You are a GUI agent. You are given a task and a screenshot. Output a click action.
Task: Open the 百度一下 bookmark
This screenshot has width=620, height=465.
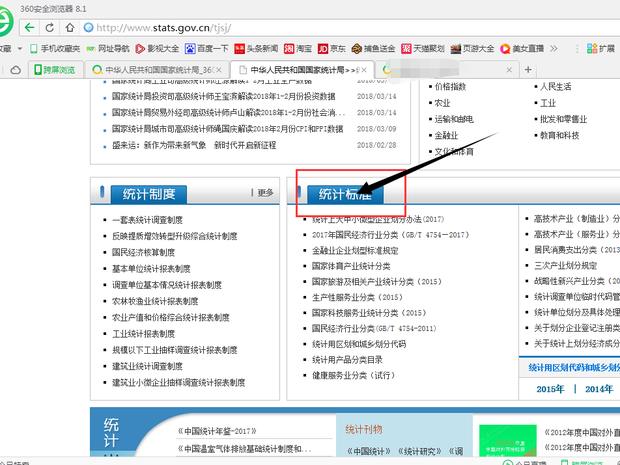(206, 49)
